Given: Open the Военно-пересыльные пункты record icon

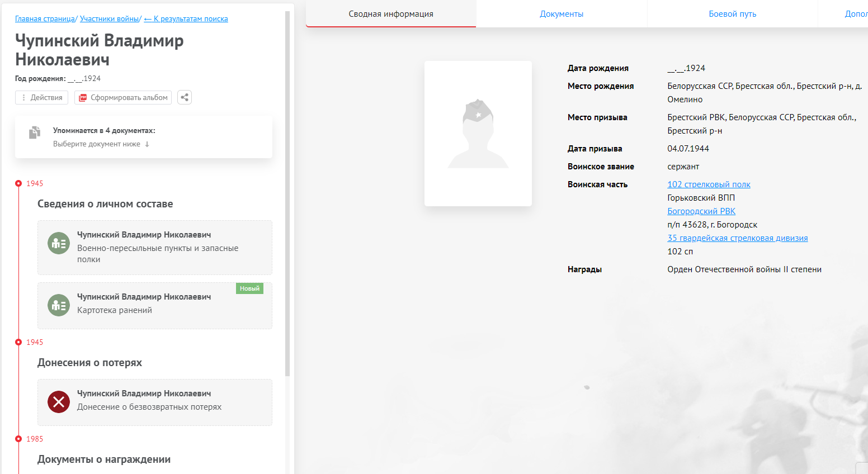Looking at the screenshot, I should (59, 243).
